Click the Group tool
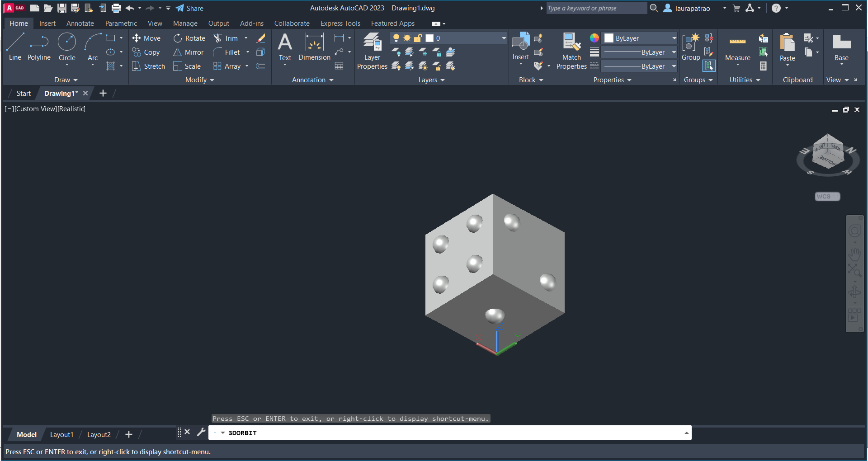The width and height of the screenshot is (868, 461). pos(691,47)
